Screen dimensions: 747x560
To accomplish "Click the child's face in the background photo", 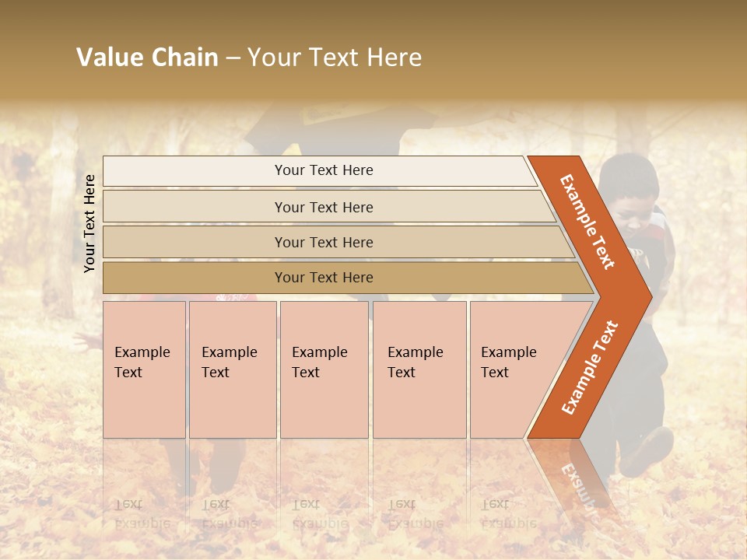I will point(630,204).
